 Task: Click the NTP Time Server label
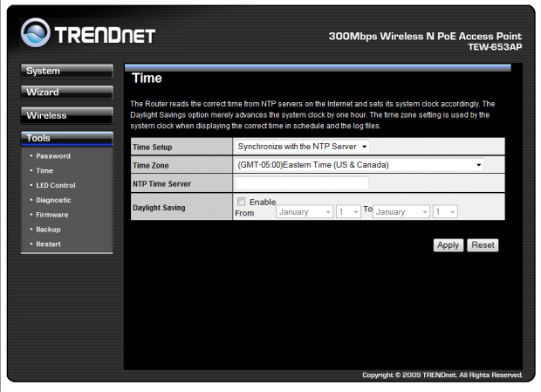[x=161, y=184]
